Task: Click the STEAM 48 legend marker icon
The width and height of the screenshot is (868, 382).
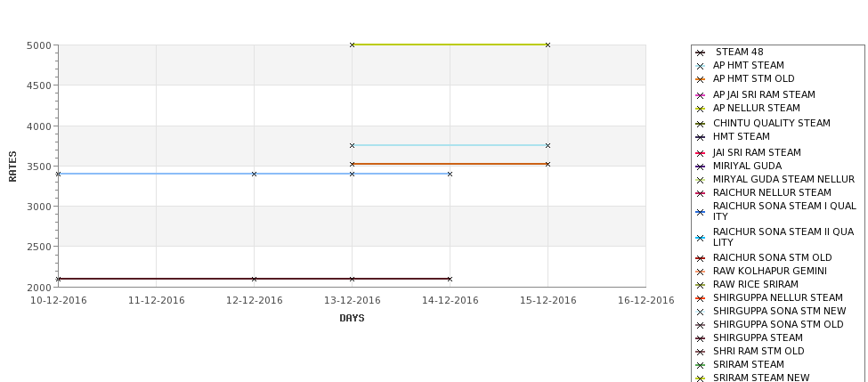Action: [x=700, y=53]
